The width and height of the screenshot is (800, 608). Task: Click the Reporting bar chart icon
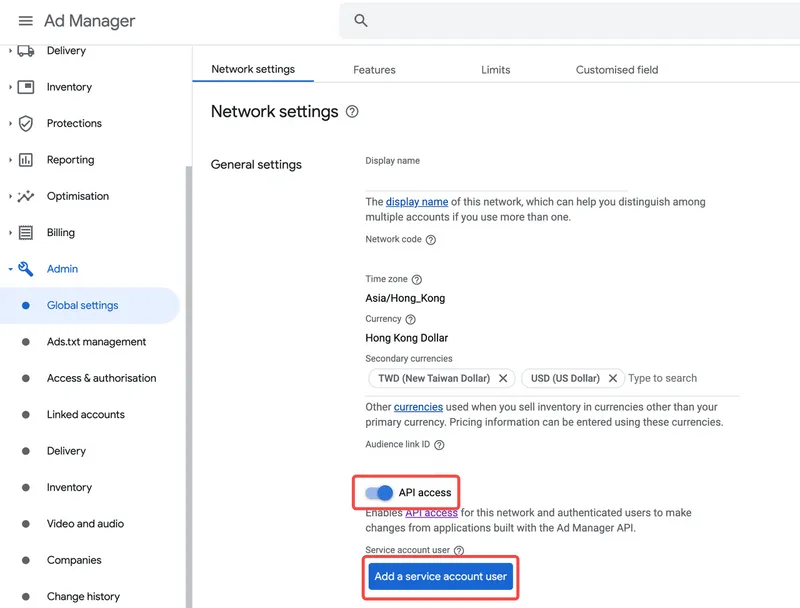[x=26, y=160]
